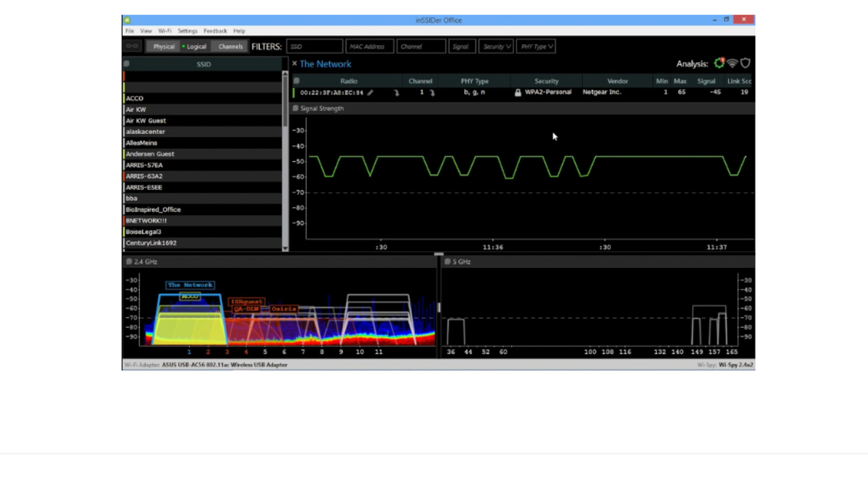Open the Settings menu

pos(187,31)
